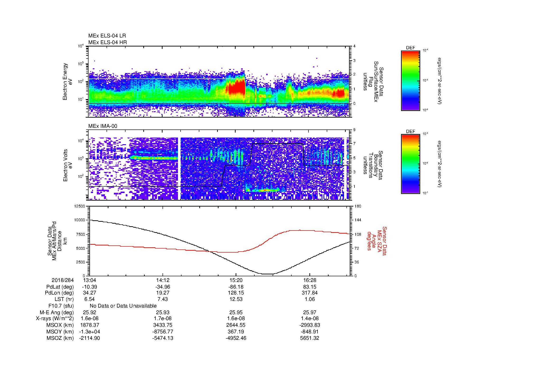This screenshot has height=392, width=555.
Task: Click PdLon value '317.84'
Action: (310, 293)
